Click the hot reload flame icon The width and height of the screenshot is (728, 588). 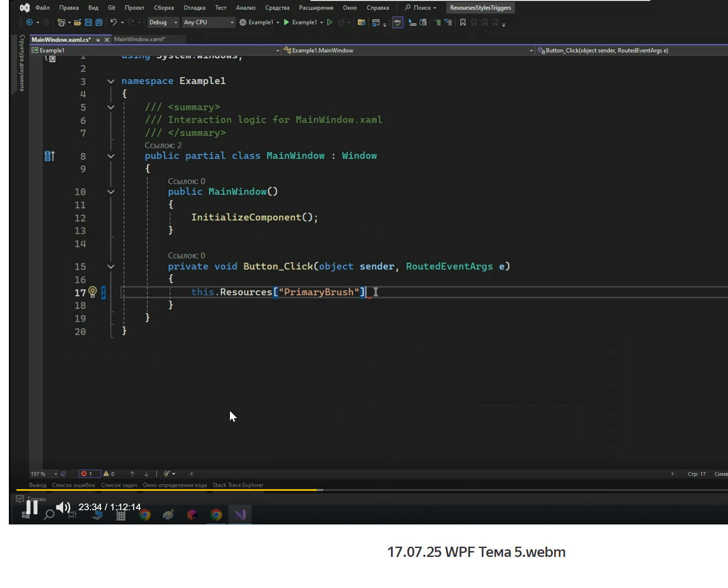click(341, 22)
